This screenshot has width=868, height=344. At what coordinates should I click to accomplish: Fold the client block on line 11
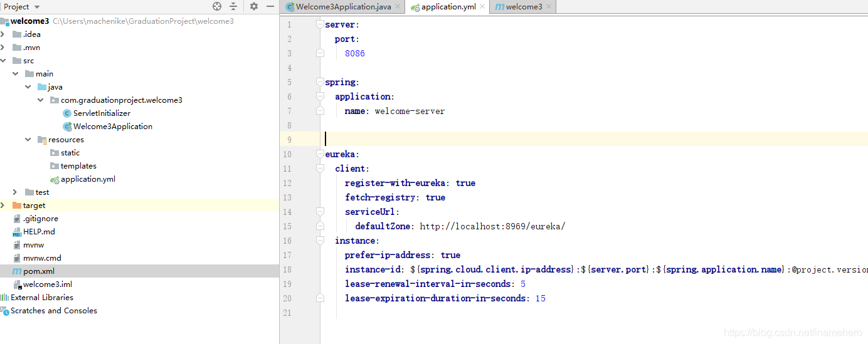click(x=320, y=169)
